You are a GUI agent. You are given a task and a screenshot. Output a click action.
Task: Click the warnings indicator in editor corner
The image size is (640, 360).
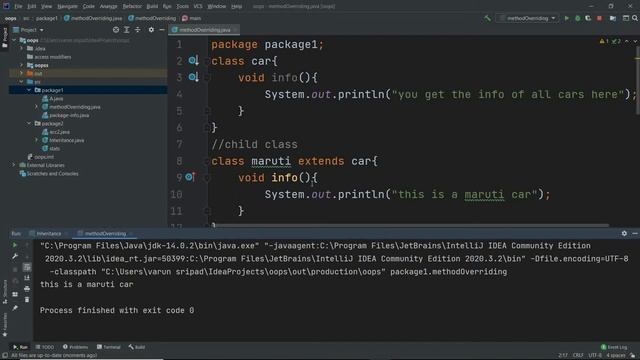pos(604,41)
